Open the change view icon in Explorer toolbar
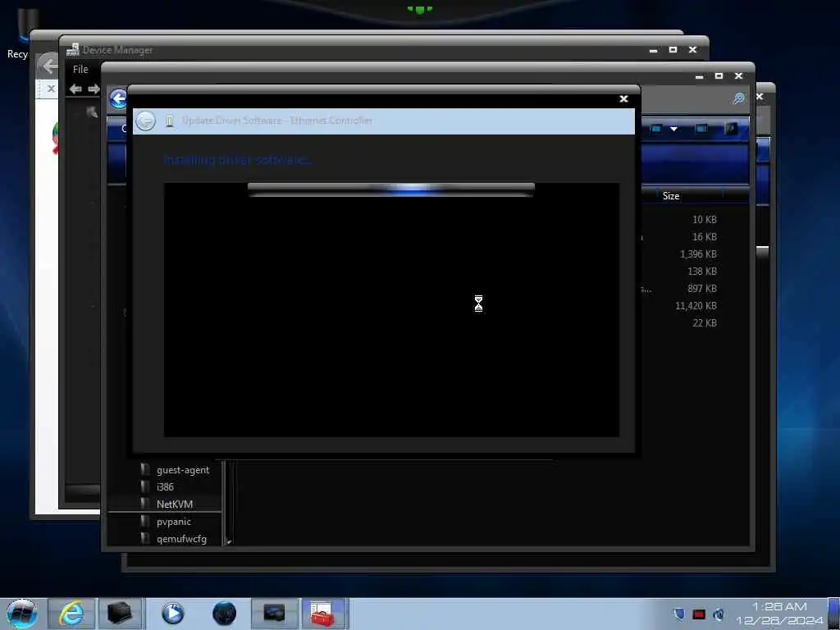The width and height of the screenshot is (840, 630). coord(655,129)
